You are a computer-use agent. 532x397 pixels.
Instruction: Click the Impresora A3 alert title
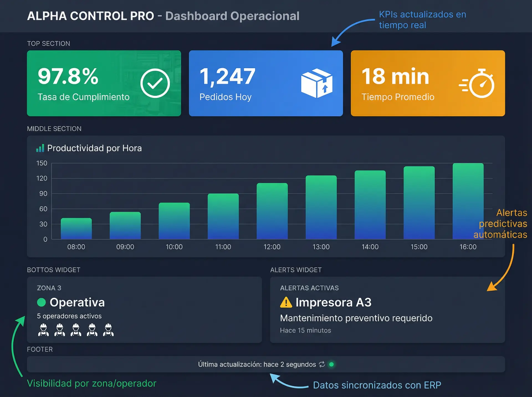tap(333, 302)
